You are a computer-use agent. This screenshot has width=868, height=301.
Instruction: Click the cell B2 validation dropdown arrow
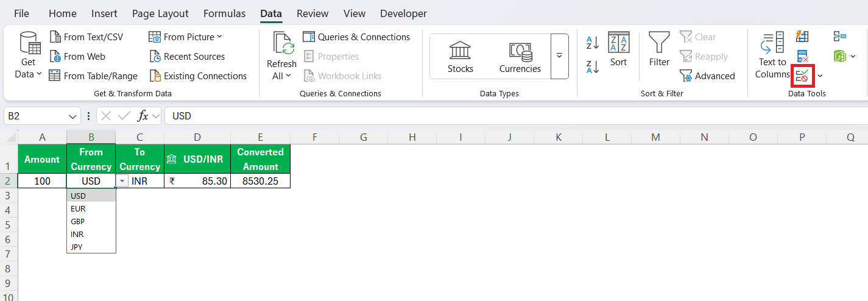122,181
